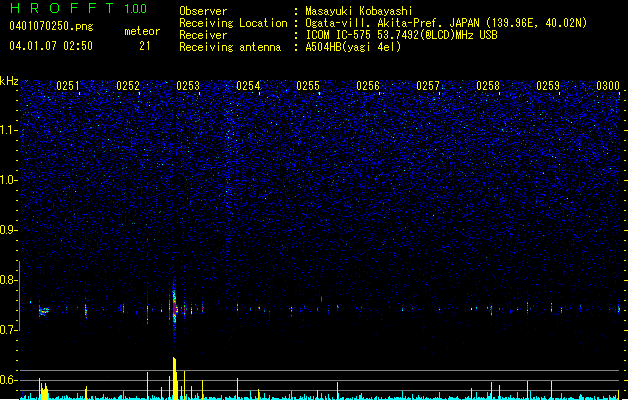Click the 0256 time marker
Screen dimensions: 629x400
[x=368, y=86]
